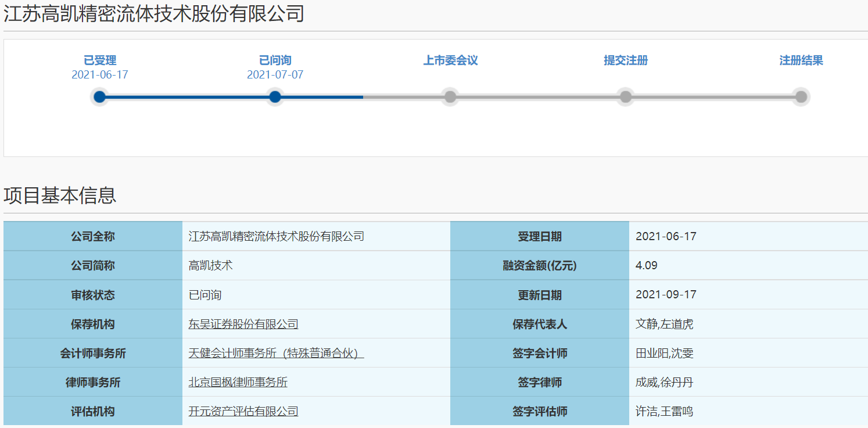Image resolution: width=868 pixels, height=428 pixels.
Task: Select the 提交注册 timeline node
Action: (626, 97)
